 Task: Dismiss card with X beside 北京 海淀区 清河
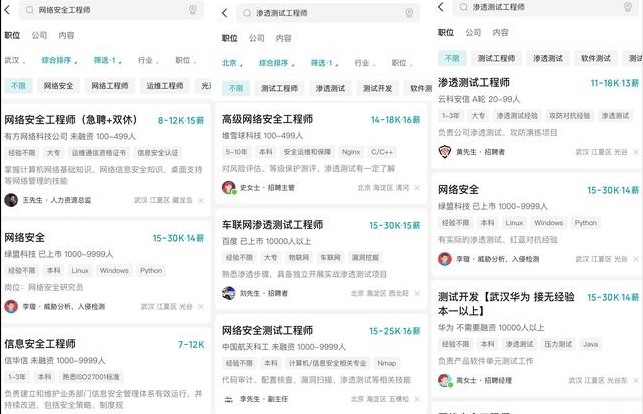pyautogui.click(x=417, y=188)
